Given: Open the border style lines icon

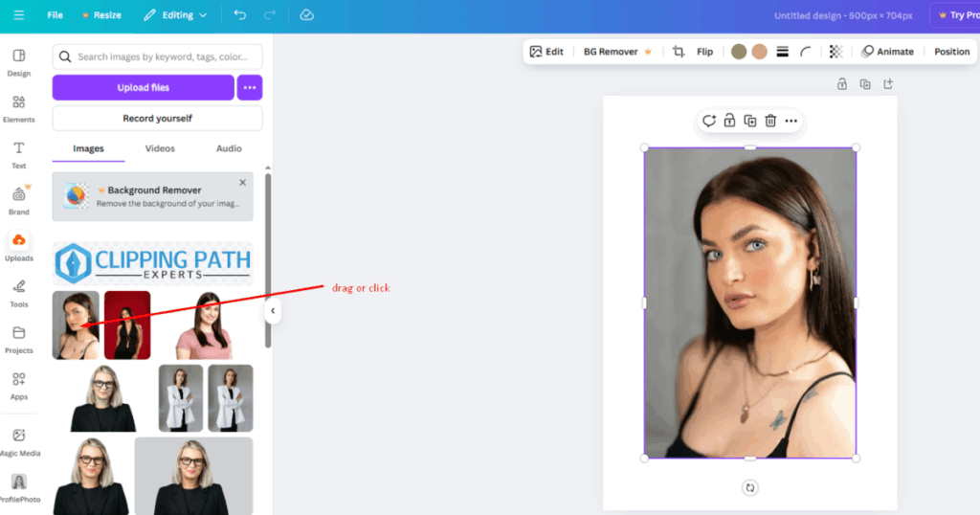Looking at the screenshot, I should click(783, 52).
